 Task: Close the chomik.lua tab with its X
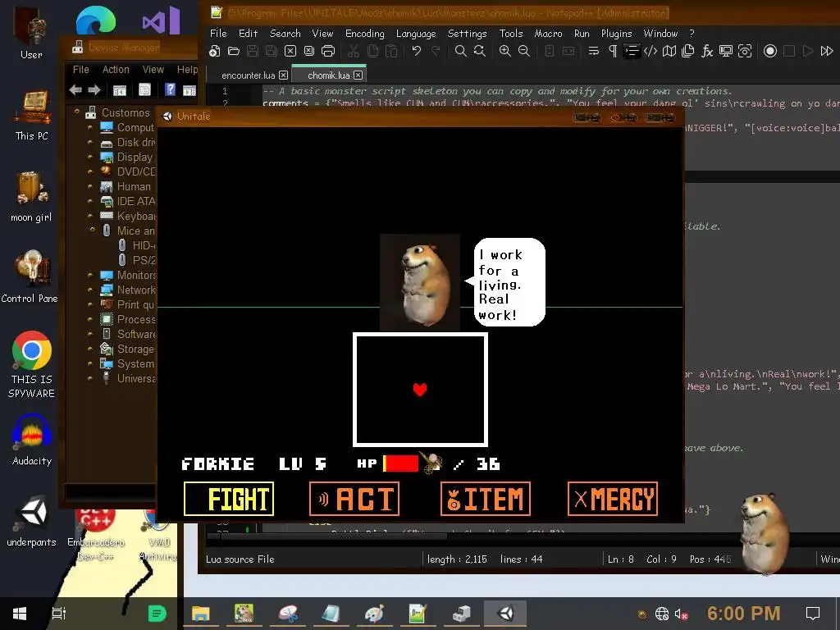pyautogui.click(x=358, y=75)
